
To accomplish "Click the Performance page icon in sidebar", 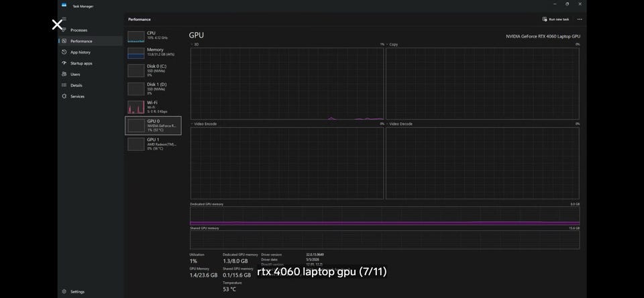I will coord(64,41).
